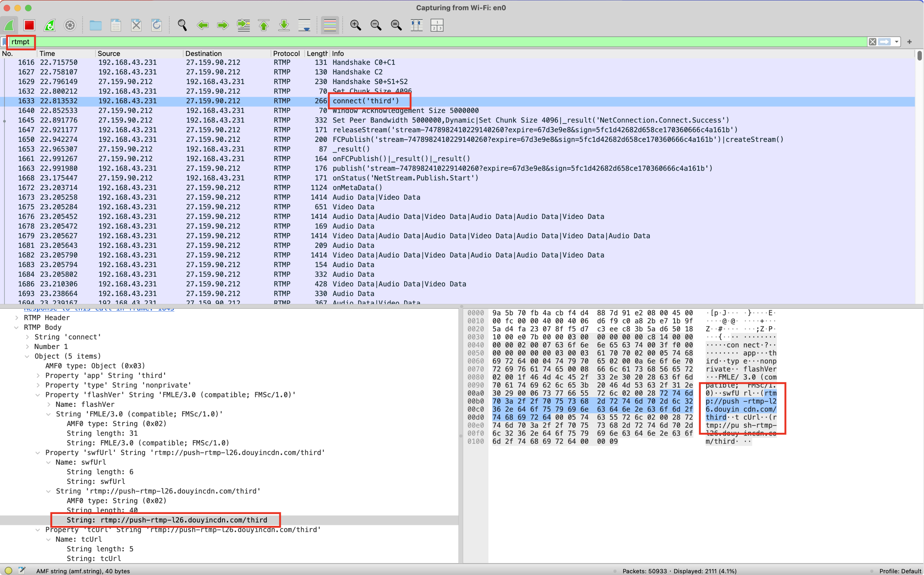
Task: Sort packets by Protocol column header
Action: [x=286, y=53]
